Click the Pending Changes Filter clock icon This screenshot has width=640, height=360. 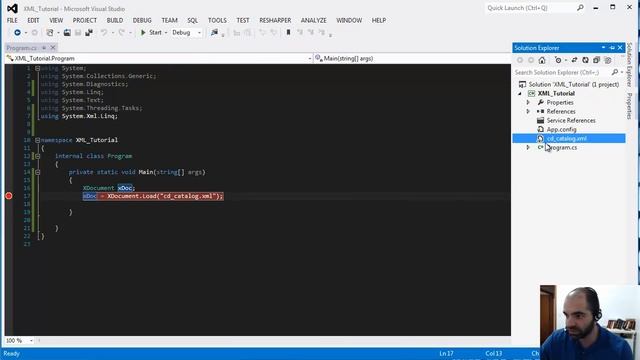(x=558, y=60)
